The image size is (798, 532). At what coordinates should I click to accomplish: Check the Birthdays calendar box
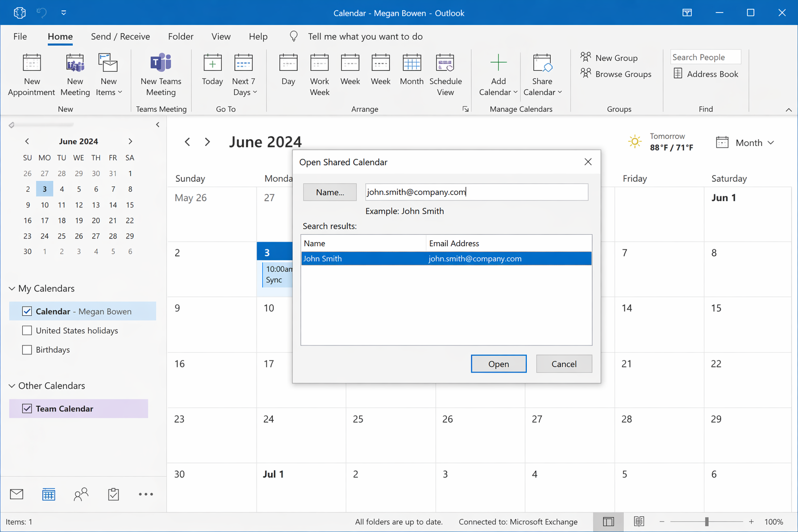coord(27,350)
